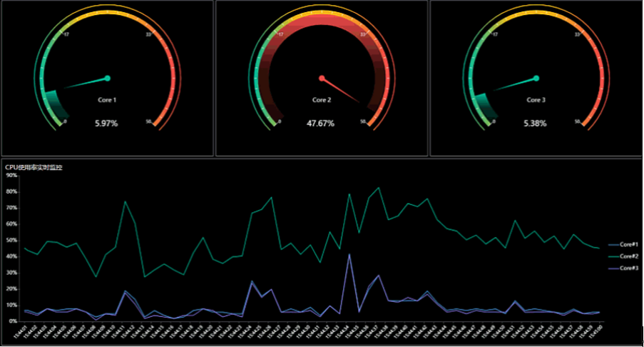Click the 15:44:01 x-axis time label
This screenshot has height=347, width=644.
point(20,331)
